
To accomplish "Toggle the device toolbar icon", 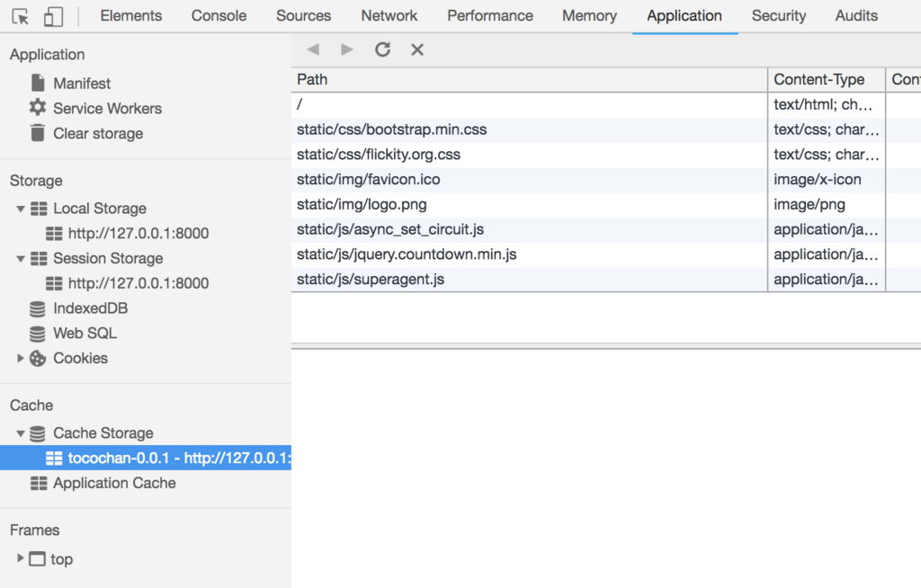I will (53, 16).
